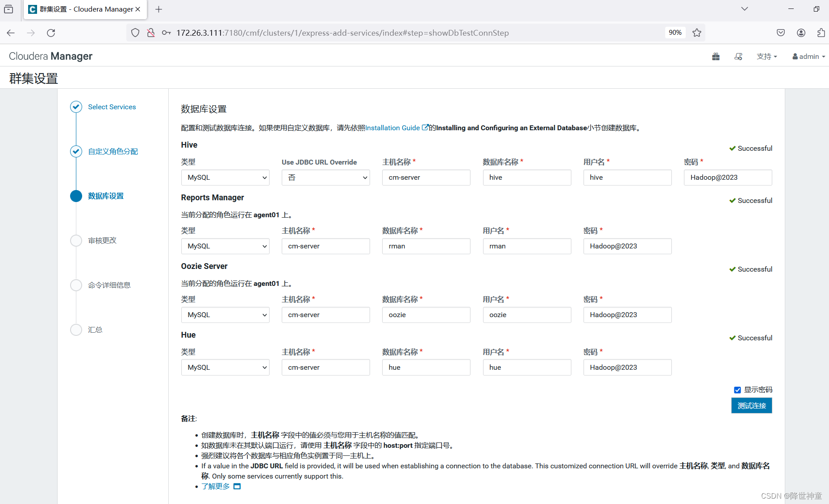Bookmark this page with the star icon
The height and width of the screenshot is (504, 829).
coord(697,33)
